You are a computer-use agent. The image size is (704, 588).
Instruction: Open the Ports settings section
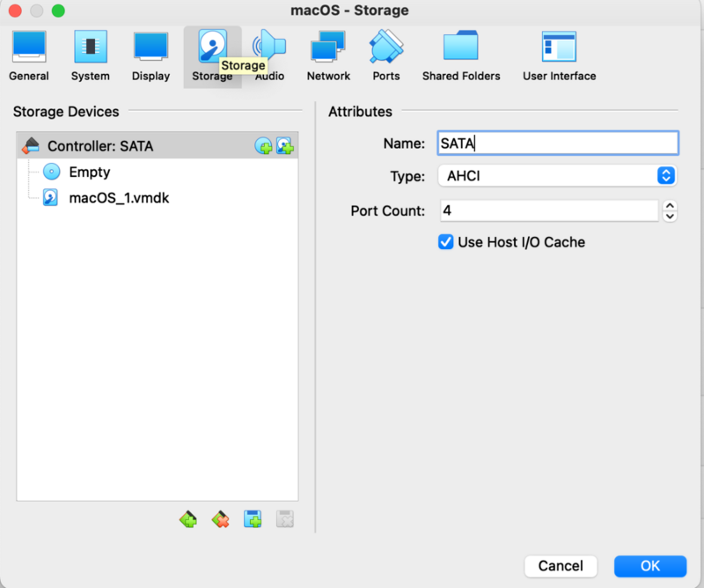[x=386, y=56]
